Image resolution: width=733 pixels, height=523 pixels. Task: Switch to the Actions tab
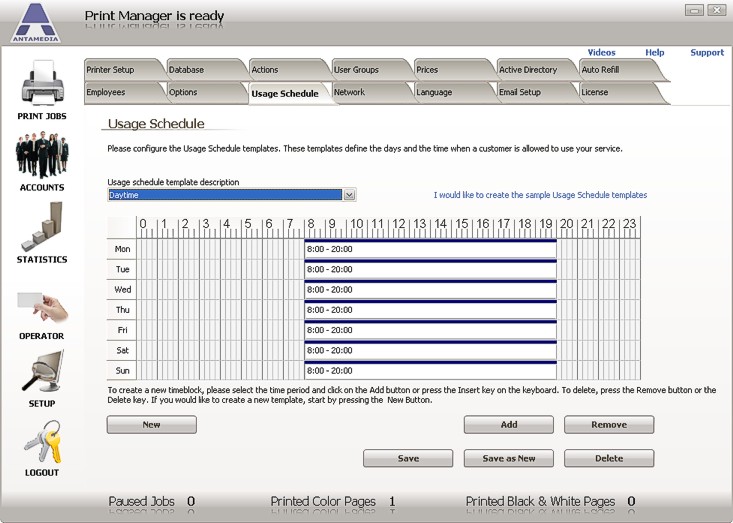[287, 70]
